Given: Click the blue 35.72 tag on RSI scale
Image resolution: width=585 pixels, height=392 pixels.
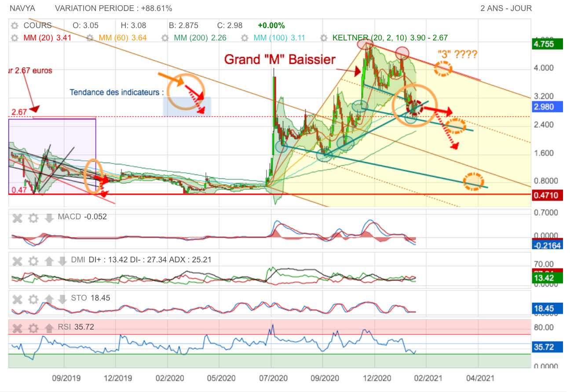Looking at the screenshot, I should [x=548, y=347].
